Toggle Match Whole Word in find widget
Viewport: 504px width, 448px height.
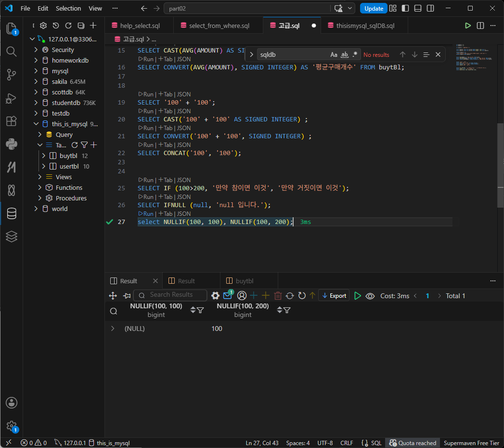point(344,54)
